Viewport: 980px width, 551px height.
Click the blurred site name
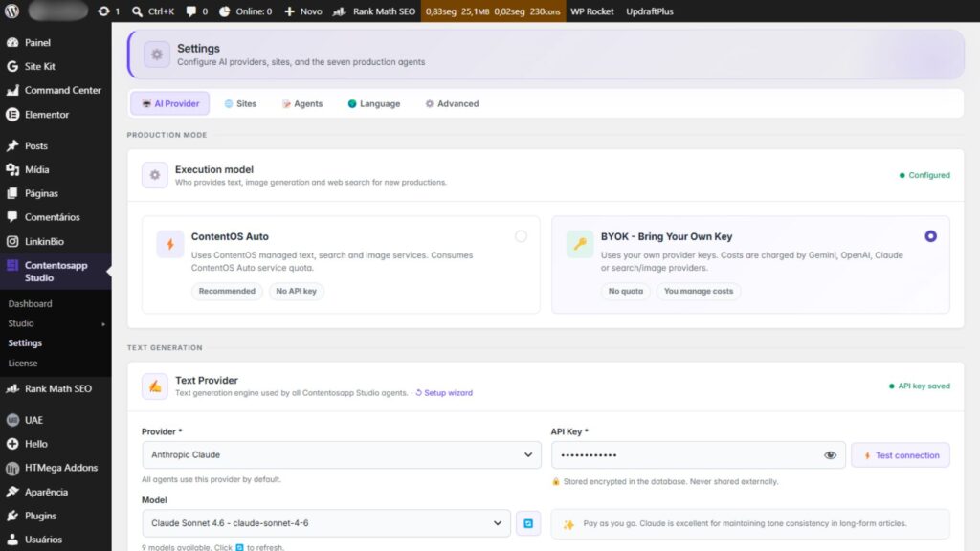(58, 11)
